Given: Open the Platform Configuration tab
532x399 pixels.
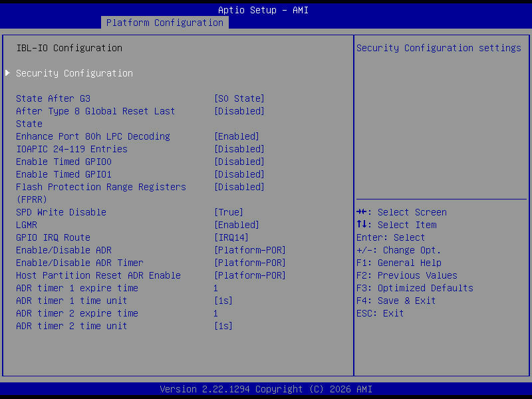Looking at the screenshot, I should click(165, 23).
